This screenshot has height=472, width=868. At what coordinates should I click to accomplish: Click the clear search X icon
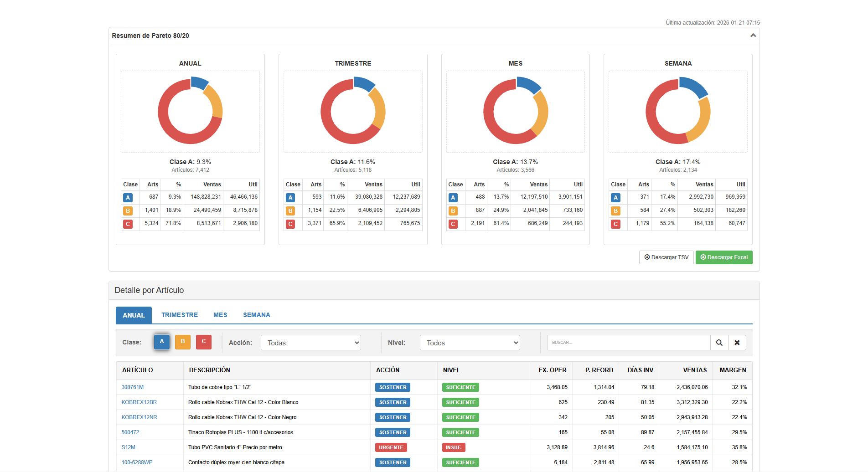click(x=737, y=343)
